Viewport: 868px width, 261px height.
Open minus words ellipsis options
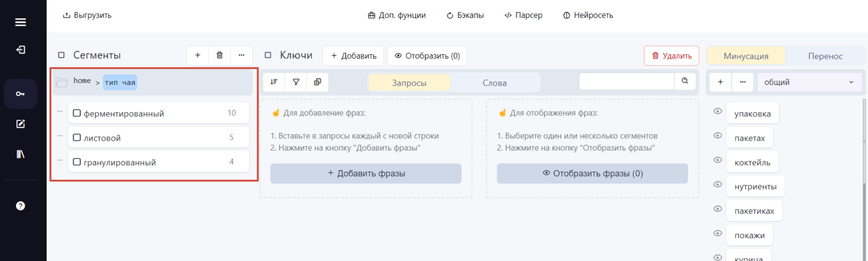(x=742, y=82)
